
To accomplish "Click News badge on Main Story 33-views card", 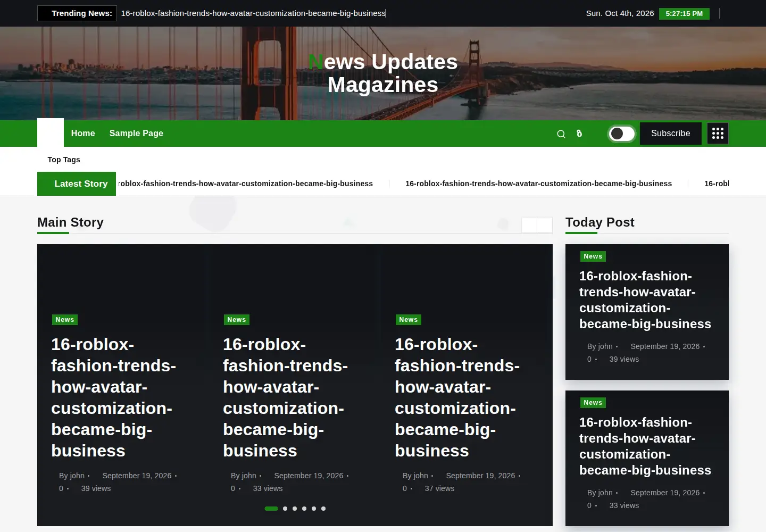I will coord(237,320).
